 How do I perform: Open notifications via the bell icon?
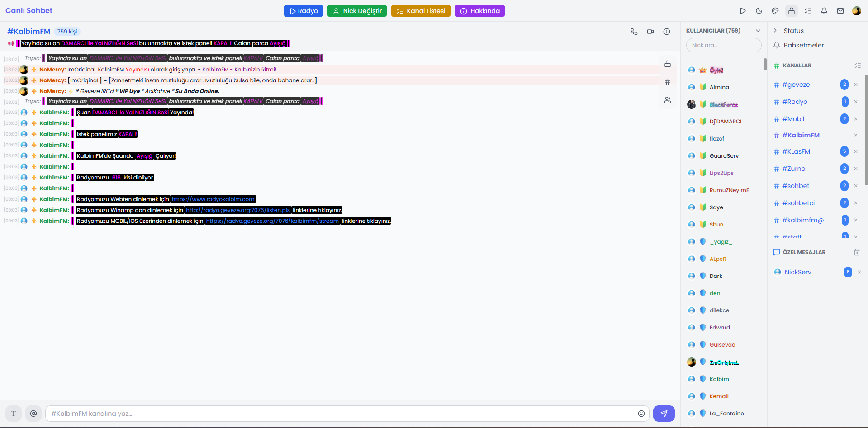(x=824, y=11)
